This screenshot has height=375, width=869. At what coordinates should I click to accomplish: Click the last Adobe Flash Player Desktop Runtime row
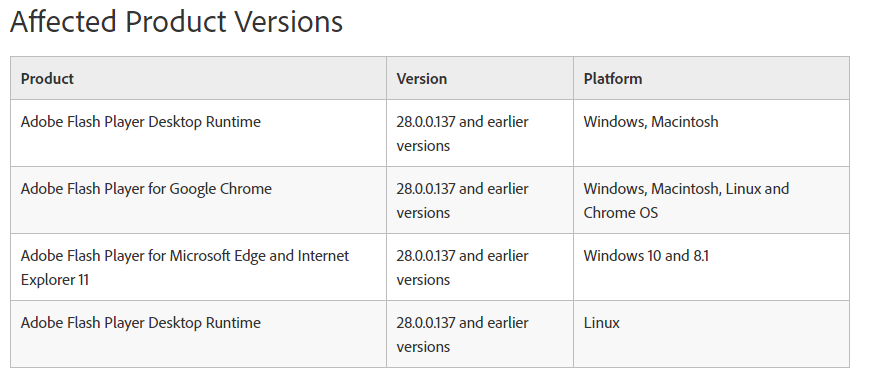[430, 334]
